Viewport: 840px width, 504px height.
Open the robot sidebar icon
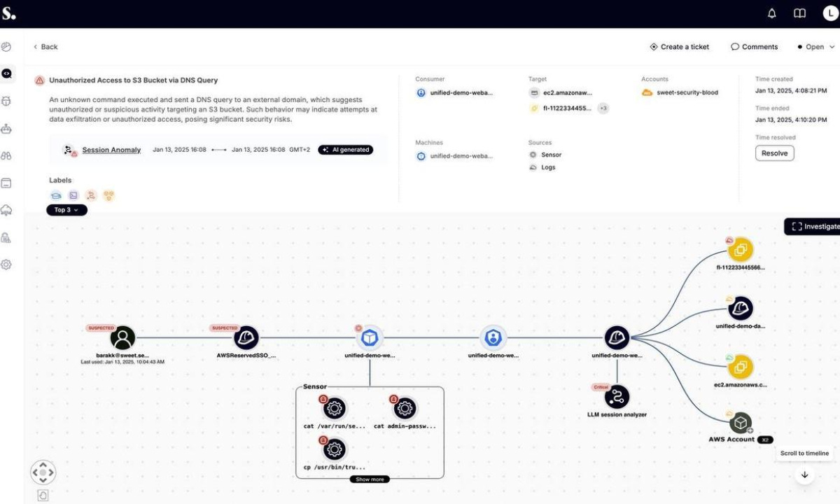pos(6,129)
